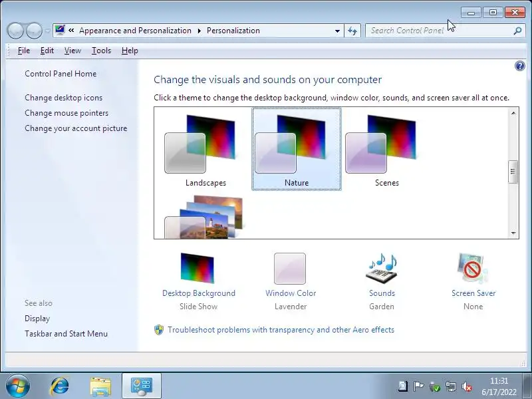
Task: Click the Window Color text link
Action: (291, 293)
